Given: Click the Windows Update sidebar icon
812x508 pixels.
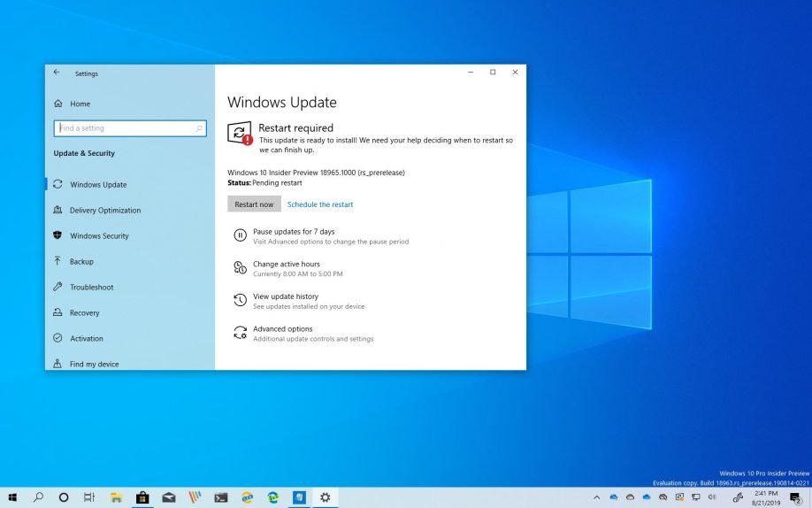Looking at the screenshot, I should (x=57, y=185).
